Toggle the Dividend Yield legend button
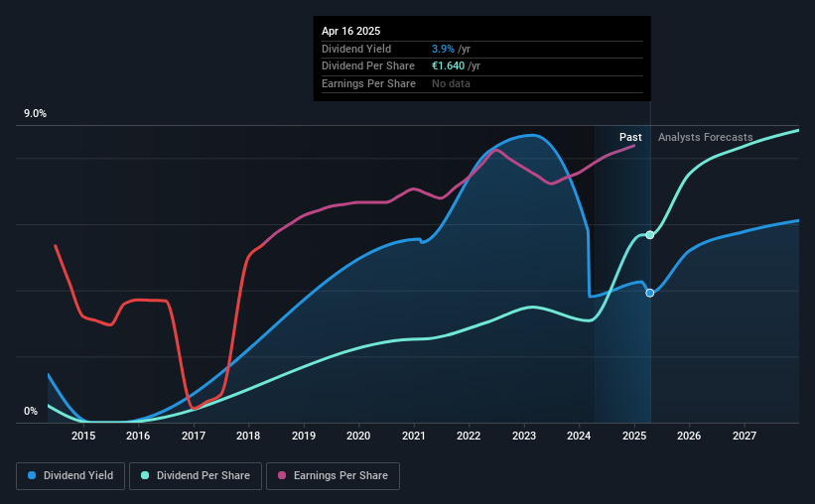815x504 pixels. coord(70,476)
